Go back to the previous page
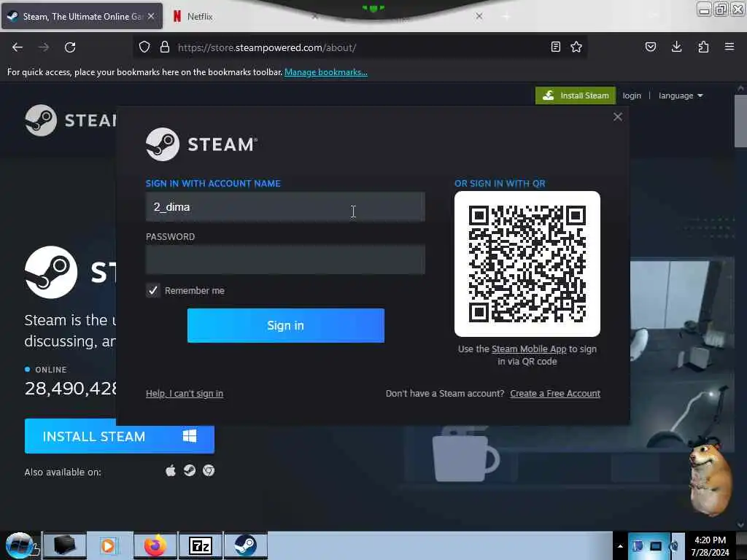The height and width of the screenshot is (560, 747). point(18,47)
